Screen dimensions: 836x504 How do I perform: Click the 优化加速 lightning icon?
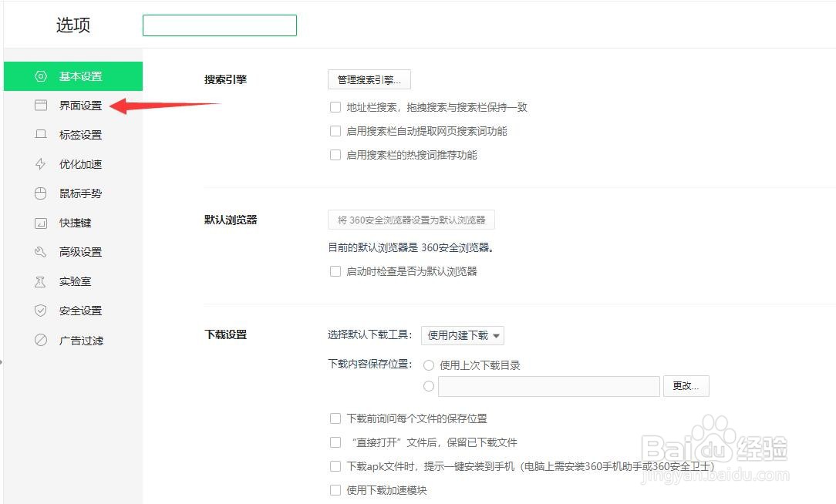click(41, 164)
